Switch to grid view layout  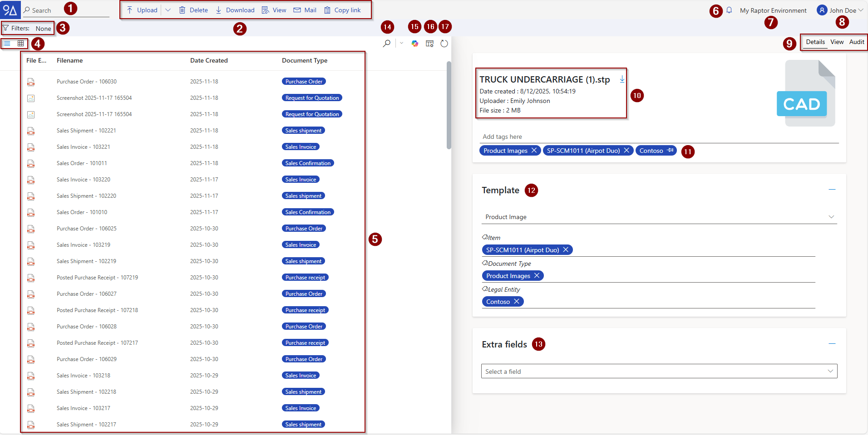point(21,44)
